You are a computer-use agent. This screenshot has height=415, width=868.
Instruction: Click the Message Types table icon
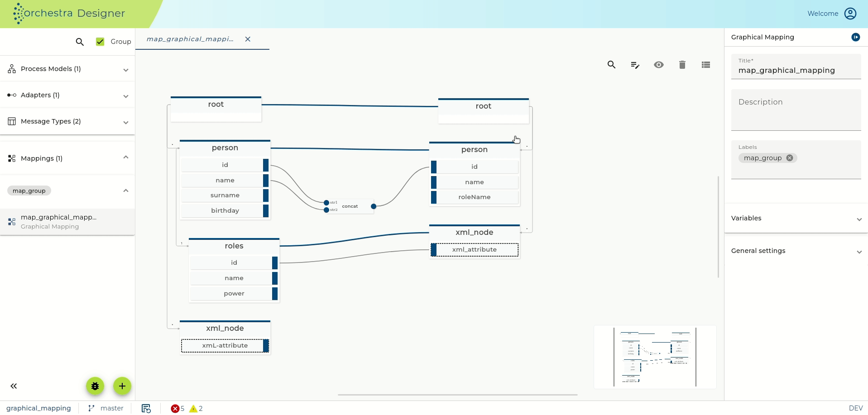click(x=12, y=121)
